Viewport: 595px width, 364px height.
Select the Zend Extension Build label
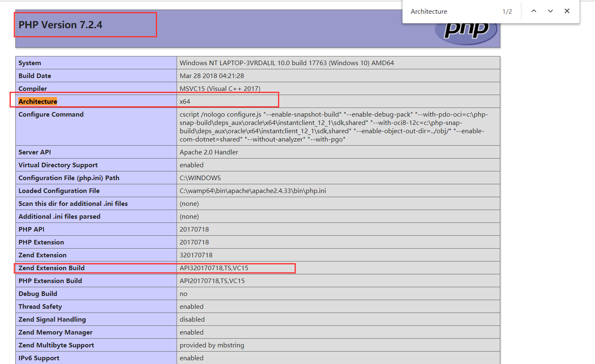pyautogui.click(x=52, y=268)
